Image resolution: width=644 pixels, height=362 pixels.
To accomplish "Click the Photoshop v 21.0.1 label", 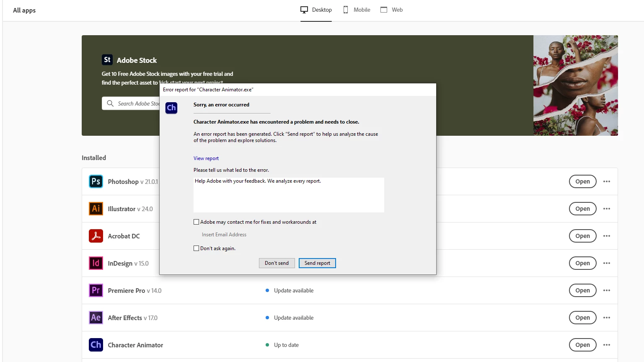I will (x=133, y=181).
